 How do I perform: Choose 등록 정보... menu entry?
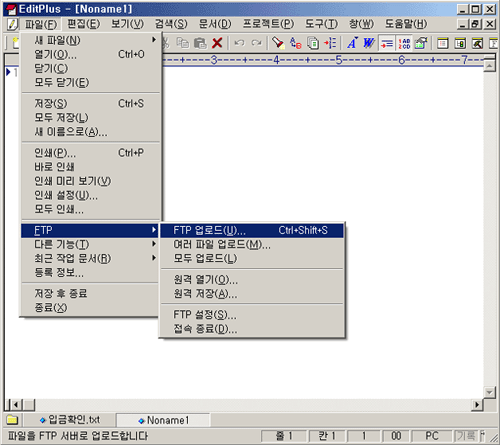91,273
